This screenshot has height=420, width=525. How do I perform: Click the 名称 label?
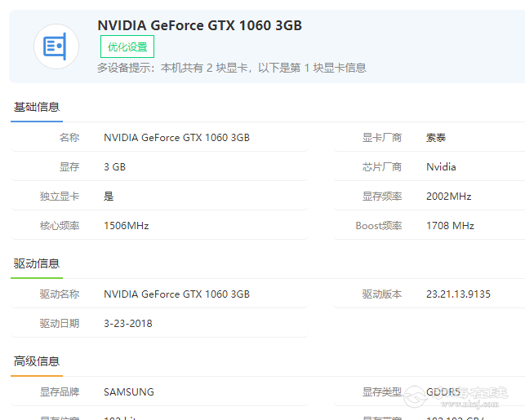(69, 138)
